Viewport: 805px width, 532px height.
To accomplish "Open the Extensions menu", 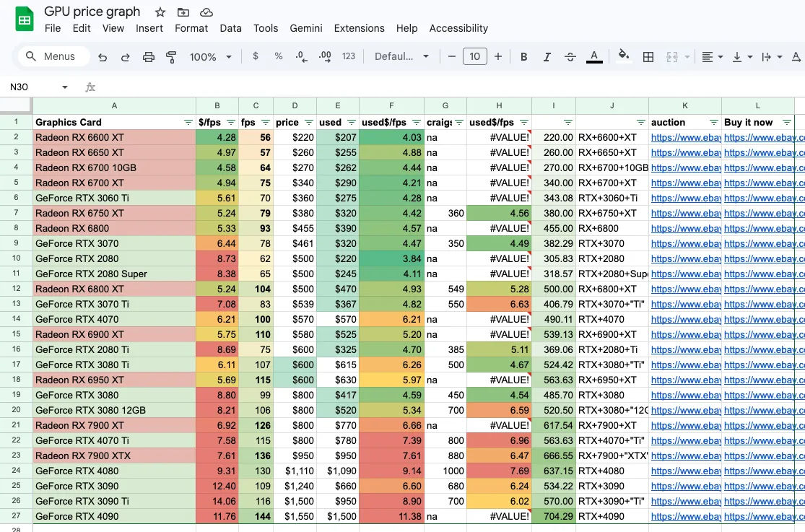I will pos(359,28).
